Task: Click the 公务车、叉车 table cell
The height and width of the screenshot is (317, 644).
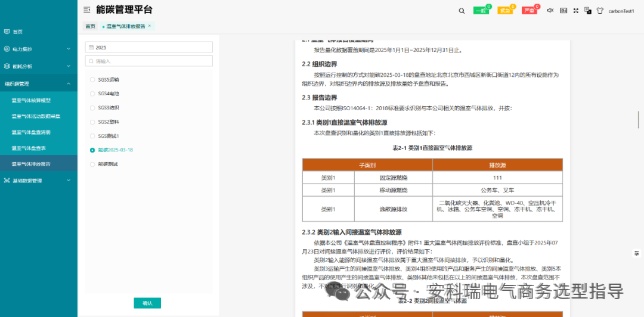Action: coord(497,191)
